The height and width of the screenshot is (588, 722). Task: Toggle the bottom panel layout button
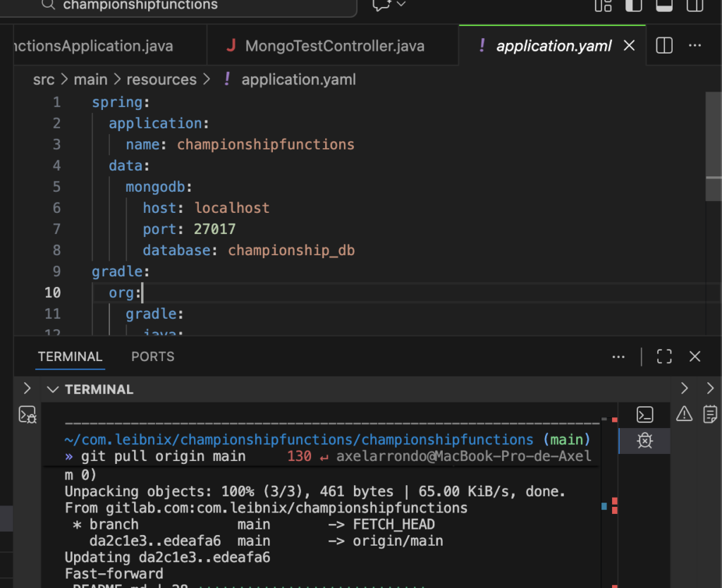tap(663, 6)
